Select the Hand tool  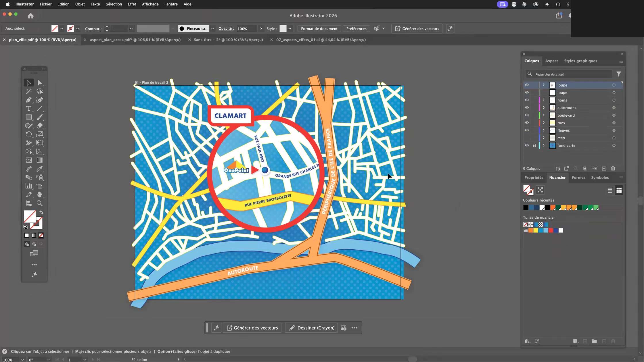(x=40, y=195)
